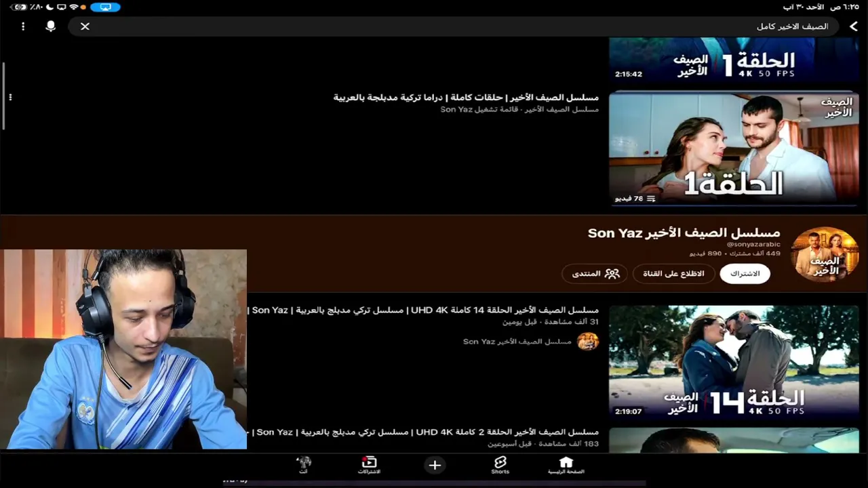Click the visit channel button (الاطلاع على القناة)
This screenshot has height=488, width=868.
point(673,274)
